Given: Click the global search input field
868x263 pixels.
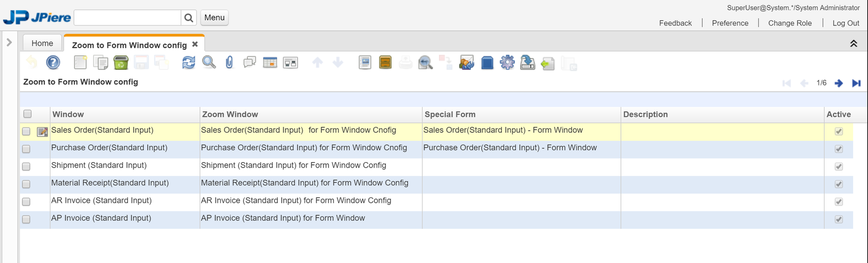Looking at the screenshot, I should pyautogui.click(x=127, y=18).
